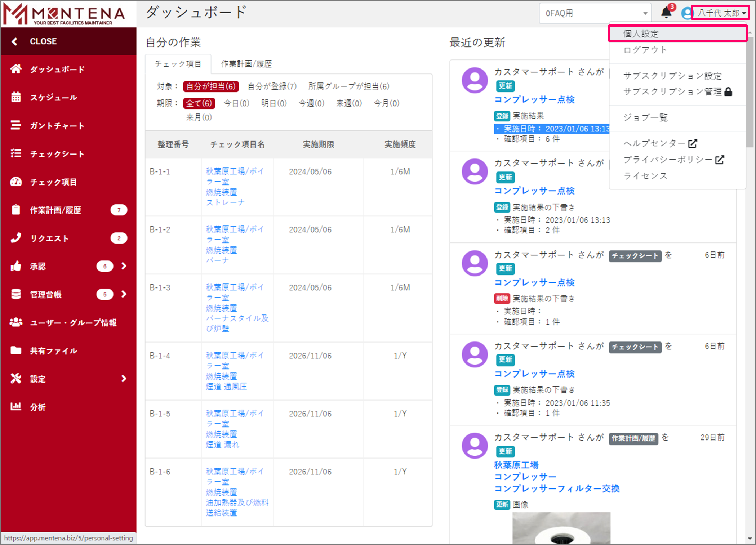The image size is (756, 545).
Task: Filter deadline by 今週(0)
Action: pos(311,103)
